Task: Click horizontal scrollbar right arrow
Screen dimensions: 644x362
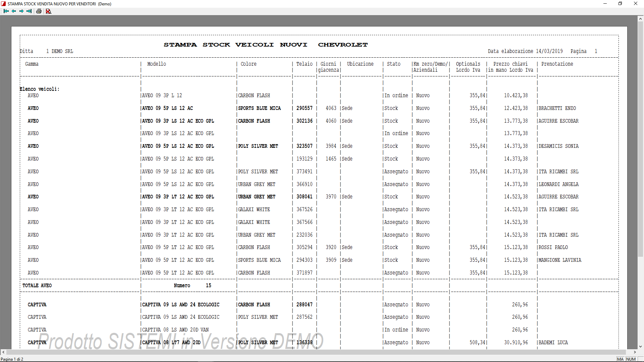Action: (635, 352)
